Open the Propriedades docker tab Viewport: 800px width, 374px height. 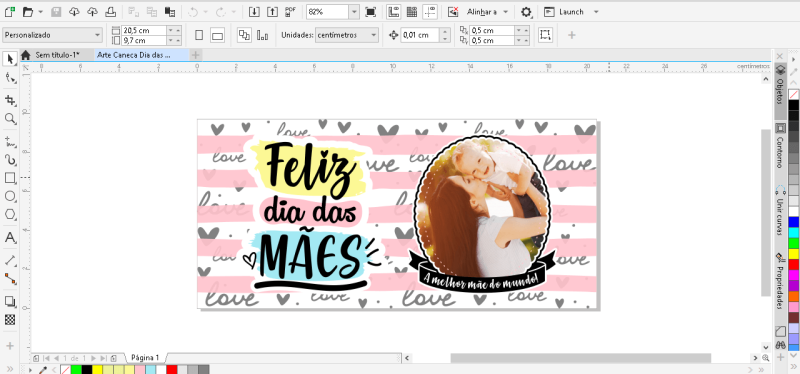click(x=780, y=281)
